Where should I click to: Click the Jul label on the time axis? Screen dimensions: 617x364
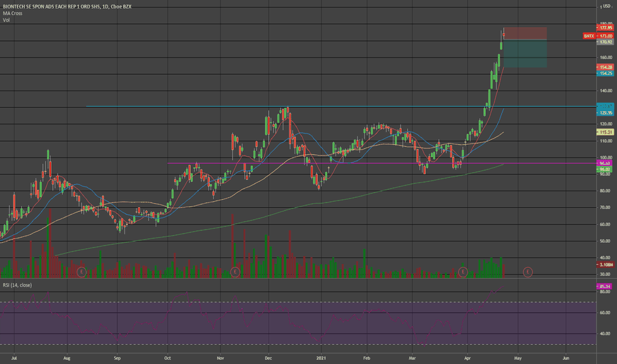[x=14, y=359]
